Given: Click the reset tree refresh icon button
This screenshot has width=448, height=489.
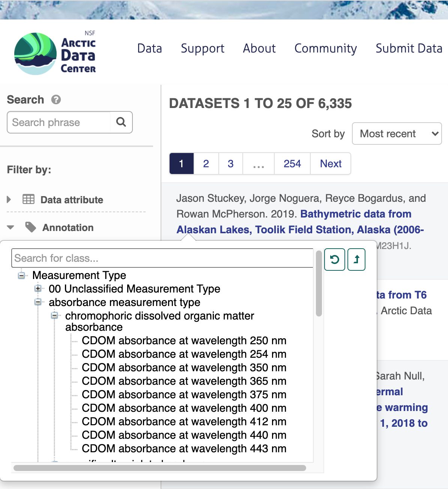Looking at the screenshot, I should click(x=334, y=259).
